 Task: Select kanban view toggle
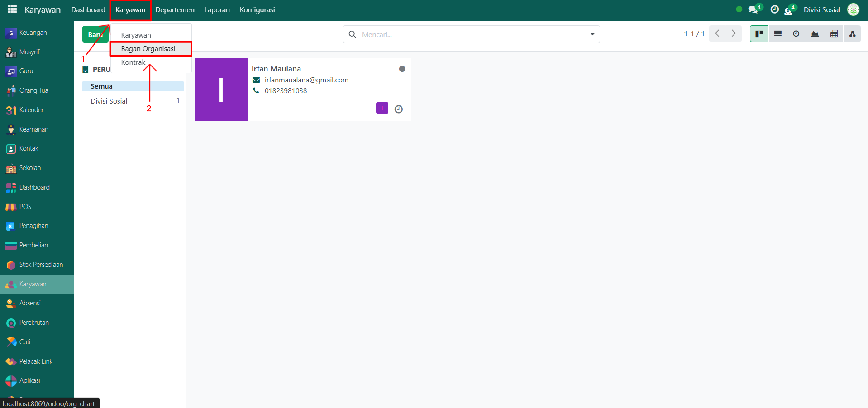(759, 34)
